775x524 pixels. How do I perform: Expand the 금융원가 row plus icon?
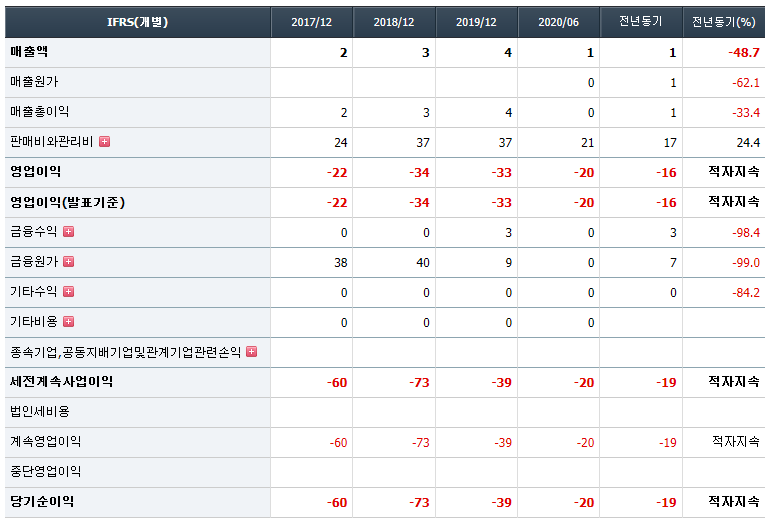pos(69,262)
